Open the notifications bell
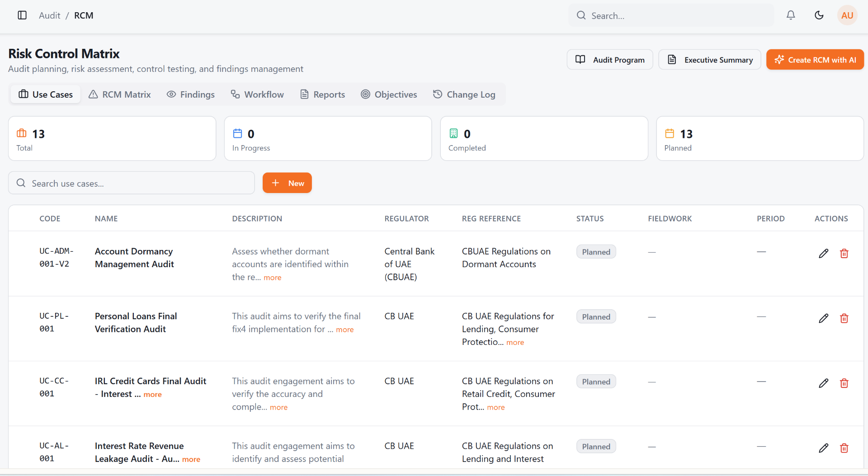This screenshot has height=476, width=868. click(791, 15)
